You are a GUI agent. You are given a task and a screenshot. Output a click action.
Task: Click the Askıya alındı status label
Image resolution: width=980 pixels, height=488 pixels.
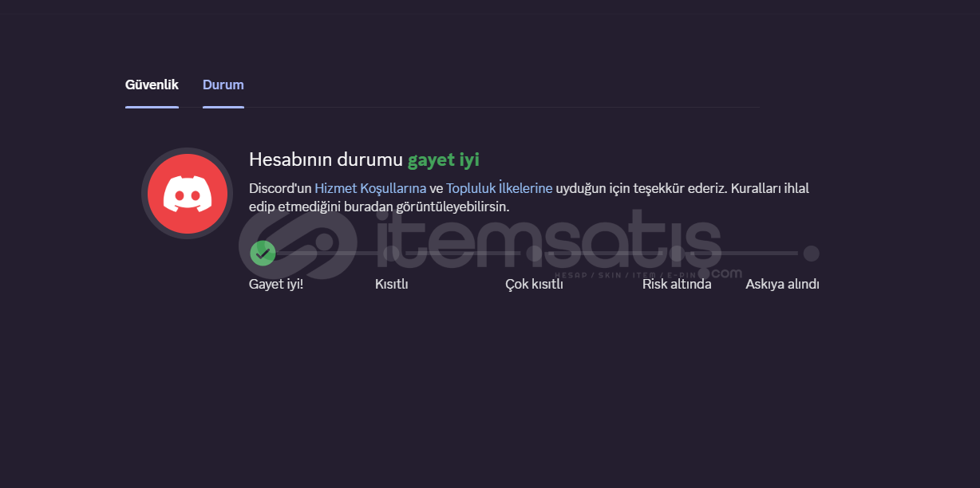[x=782, y=284]
